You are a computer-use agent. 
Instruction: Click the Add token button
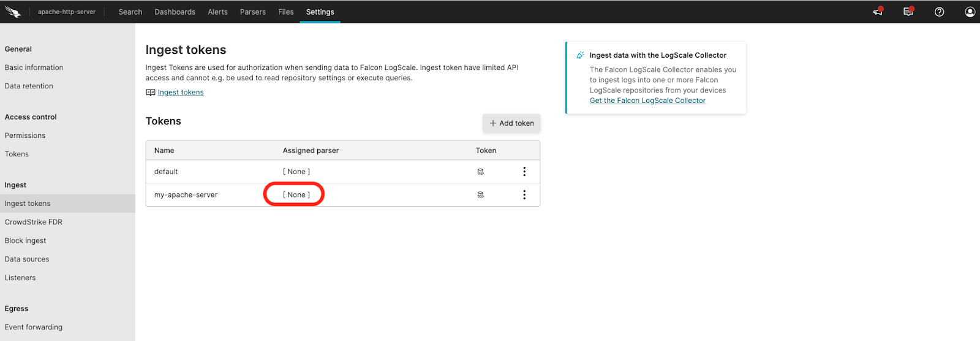coord(511,123)
